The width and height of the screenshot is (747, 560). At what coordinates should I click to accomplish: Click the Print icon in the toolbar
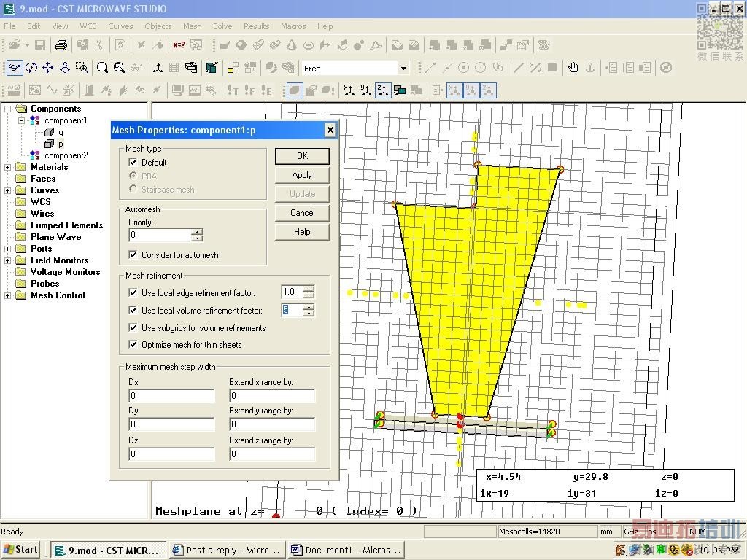click(61, 45)
